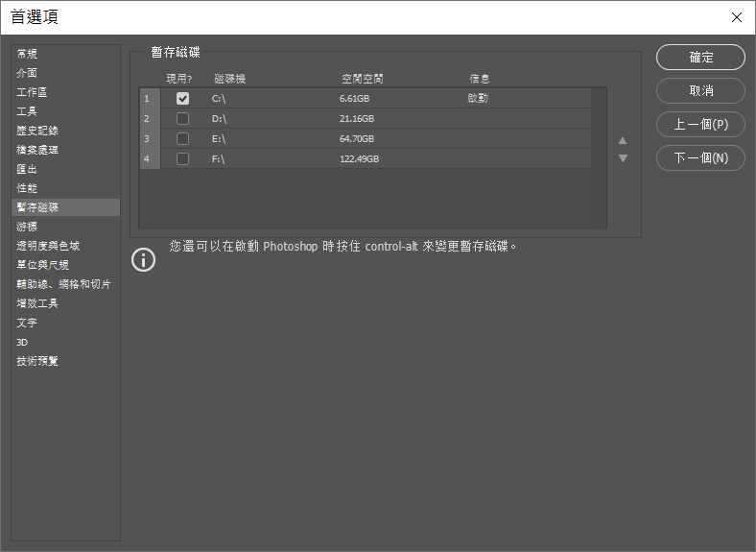Click the 信息 column header
This screenshot has height=552, width=756.
point(480,79)
